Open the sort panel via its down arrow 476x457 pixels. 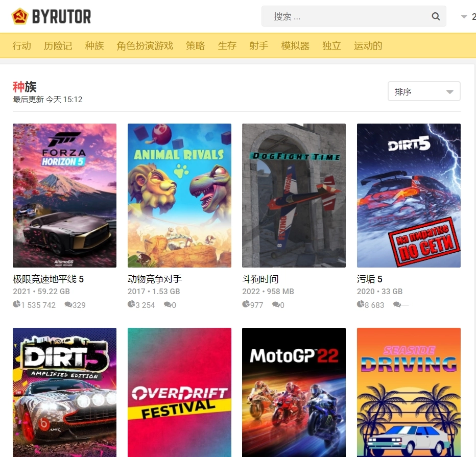[449, 91]
